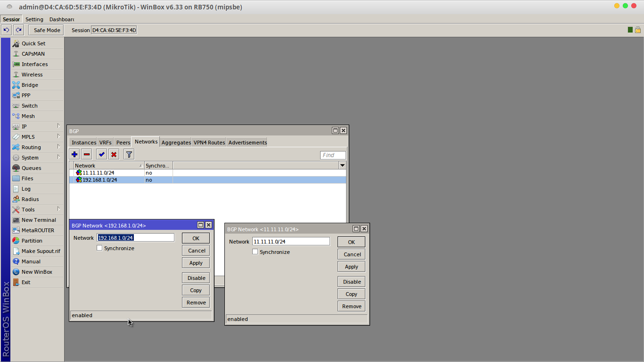Click the Safe Mode button

(45, 29)
